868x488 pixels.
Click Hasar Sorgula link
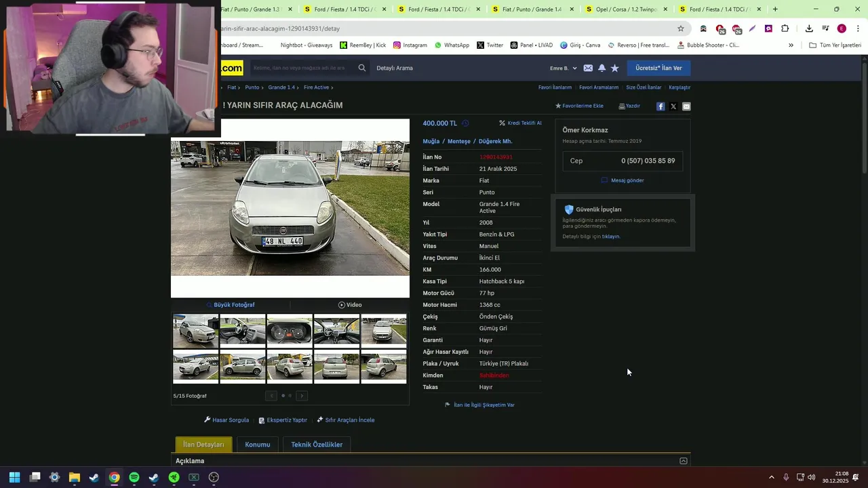(226, 420)
